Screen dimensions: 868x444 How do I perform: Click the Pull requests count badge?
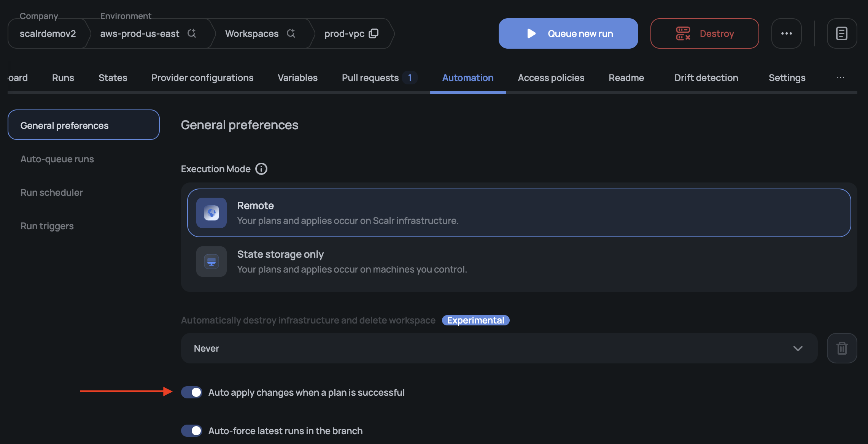[410, 78]
